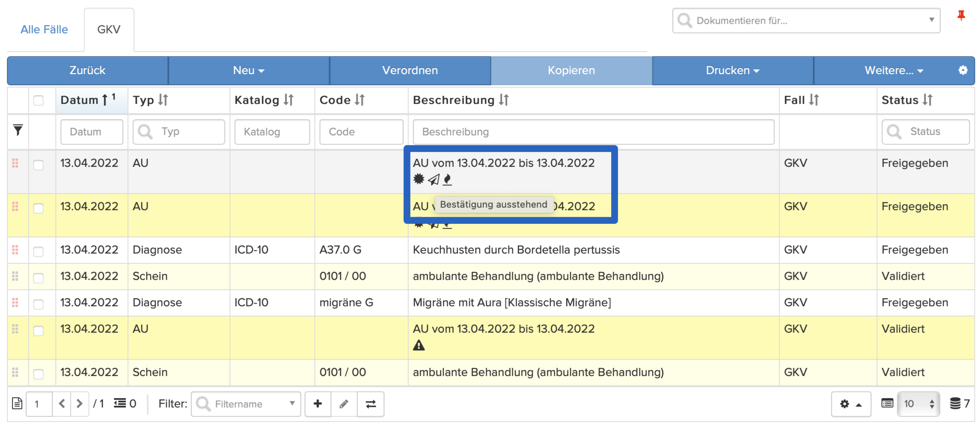Open table settings gear in blue toolbar
The width and height of the screenshot is (980, 428).
[963, 70]
